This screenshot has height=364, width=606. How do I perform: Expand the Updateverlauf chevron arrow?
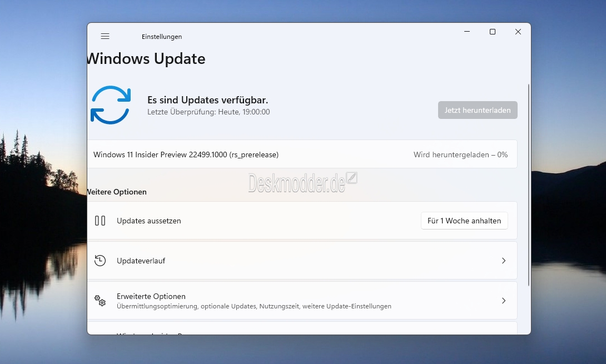[x=504, y=261]
